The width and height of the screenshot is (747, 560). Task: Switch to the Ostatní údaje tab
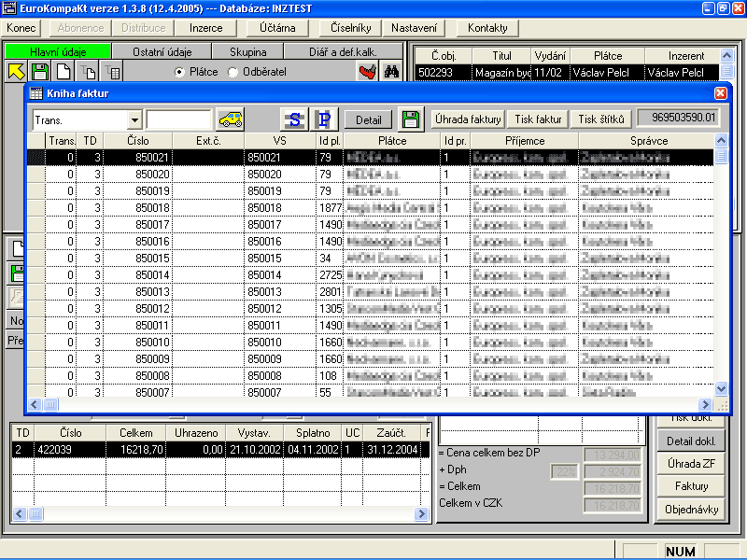tap(162, 51)
